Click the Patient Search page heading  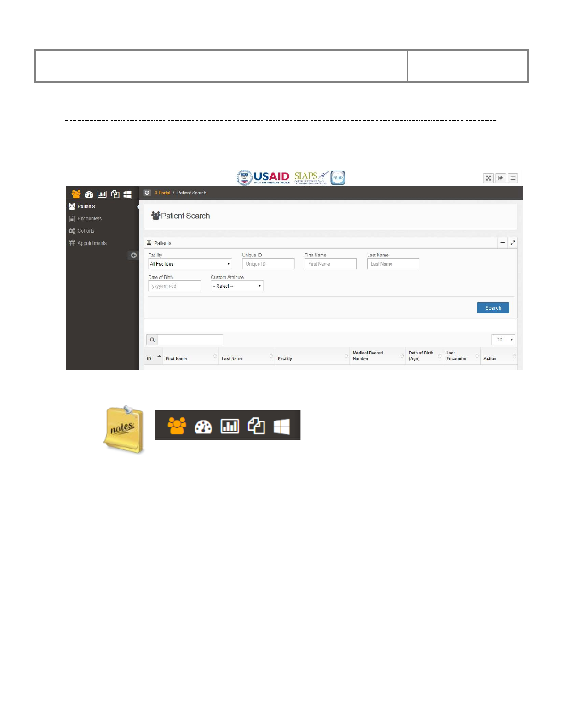(x=185, y=216)
